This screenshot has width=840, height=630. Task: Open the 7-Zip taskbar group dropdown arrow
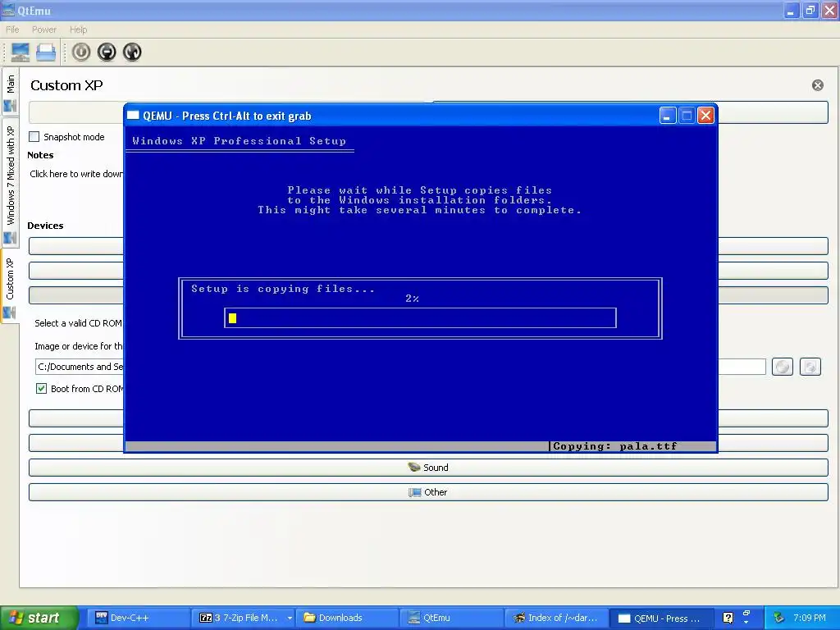pyautogui.click(x=290, y=618)
